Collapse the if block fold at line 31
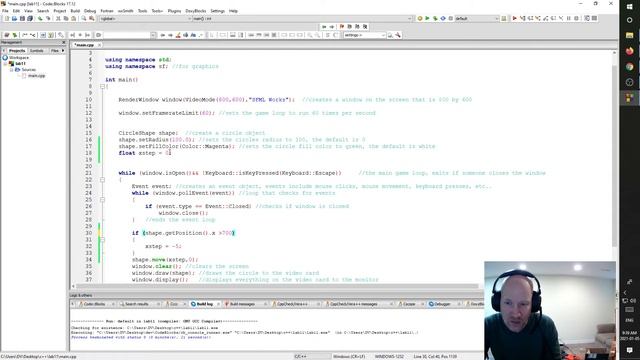The height and width of the screenshot is (360, 640). (102, 240)
